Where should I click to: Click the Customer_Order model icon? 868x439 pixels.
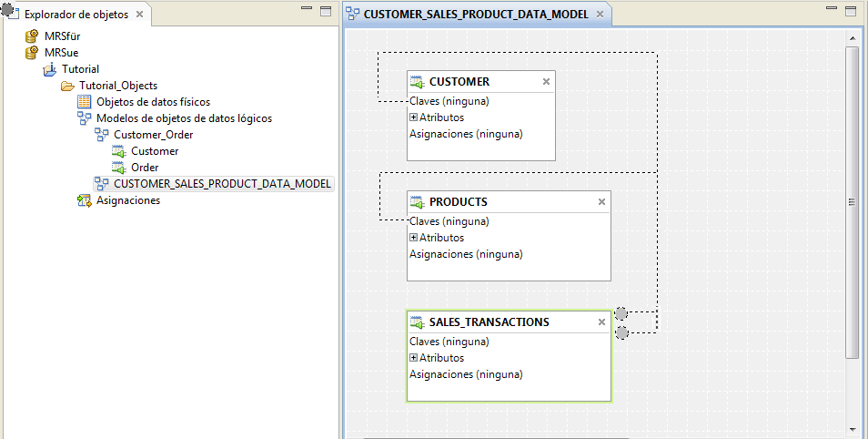pyautogui.click(x=102, y=135)
